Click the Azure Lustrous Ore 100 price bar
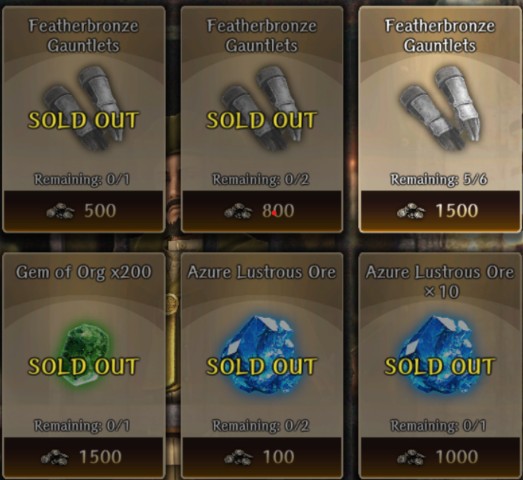The height and width of the screenshot is (480, 523). (x=262, y=457)
